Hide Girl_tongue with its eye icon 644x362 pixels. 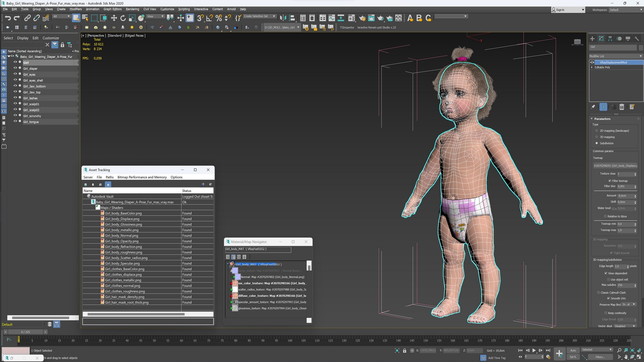15,121
